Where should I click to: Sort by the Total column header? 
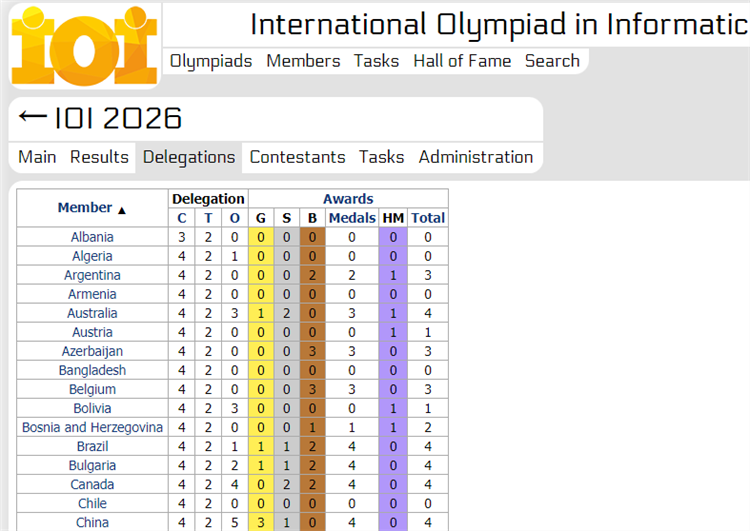pyautogui.click(x=428, y=218)
